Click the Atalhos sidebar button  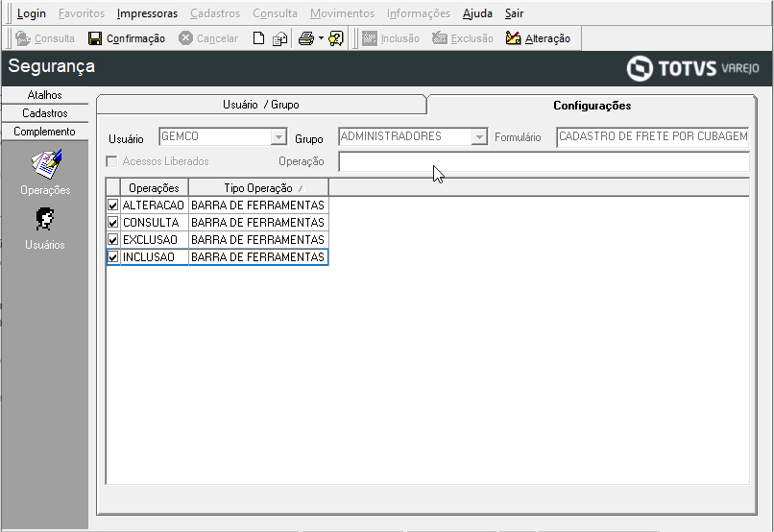pos(45,95)
